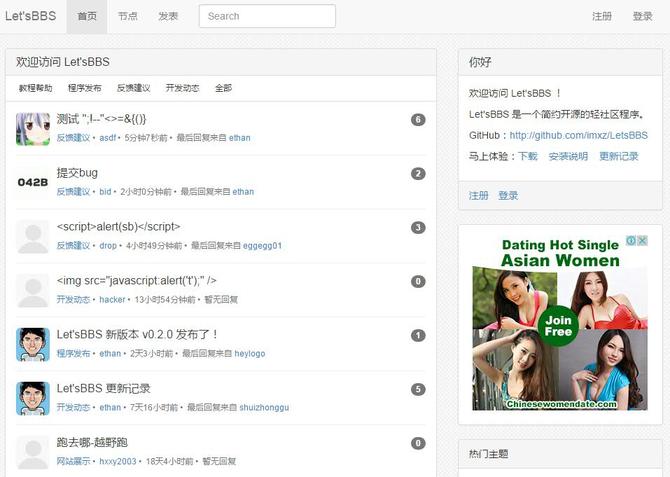Click the 下载 link in sidebar
The width and height of the screenshot is (670, 477).
click(x=528, y=156)
